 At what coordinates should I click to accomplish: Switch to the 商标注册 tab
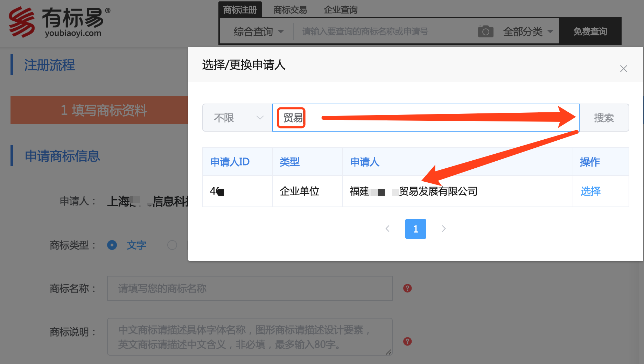240,9
